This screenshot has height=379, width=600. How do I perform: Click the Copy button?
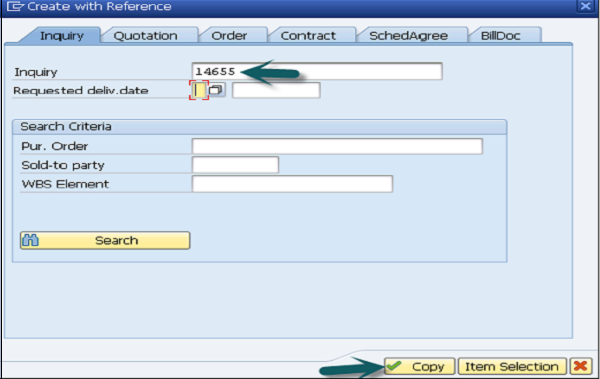[419, 366]
